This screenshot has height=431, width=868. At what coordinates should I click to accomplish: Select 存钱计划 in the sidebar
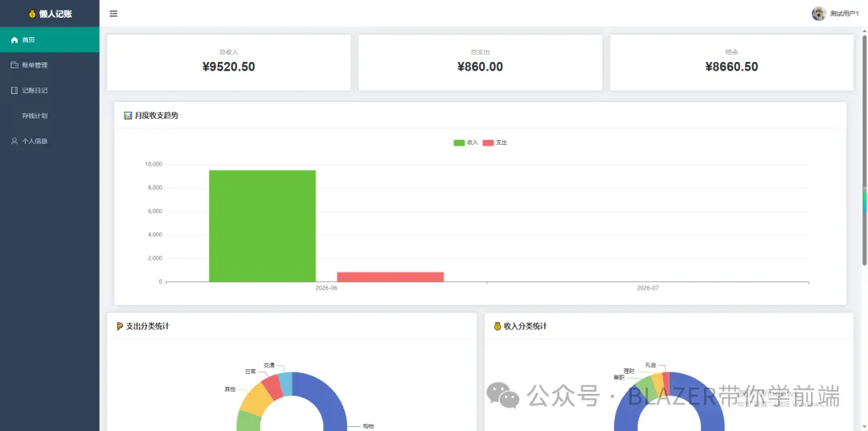[50, 116]
